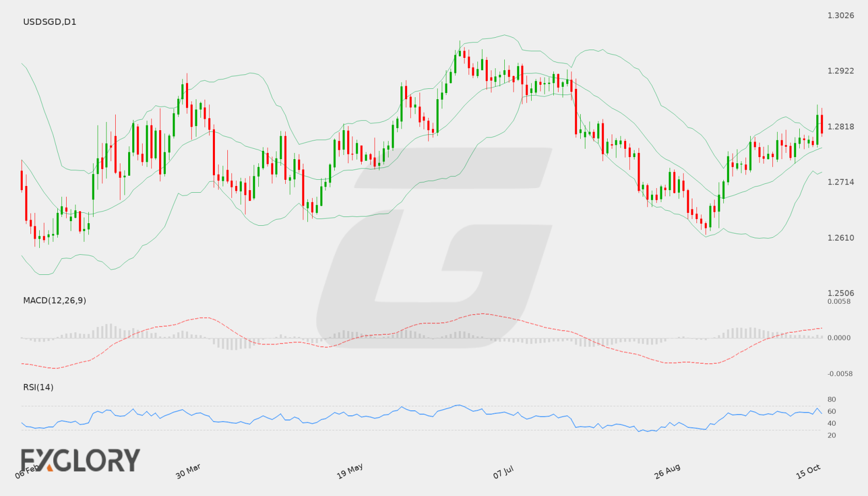The height and width of the screenshot is (496, 868).
Task: Click the -0.0058 MACD scale value
Action: [x=840, y=374]
